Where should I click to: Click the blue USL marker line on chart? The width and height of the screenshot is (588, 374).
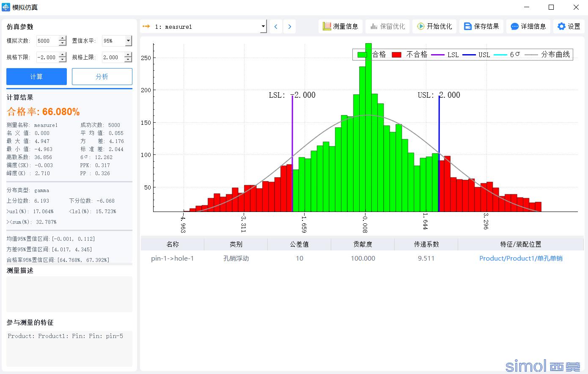tap(439, 154)
